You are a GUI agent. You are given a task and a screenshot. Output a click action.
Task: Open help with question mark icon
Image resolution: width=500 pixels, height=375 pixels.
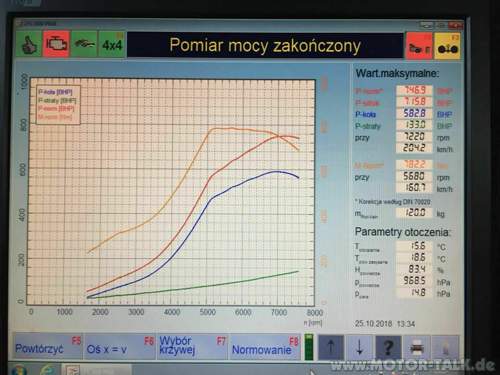(x=388, y=348)
